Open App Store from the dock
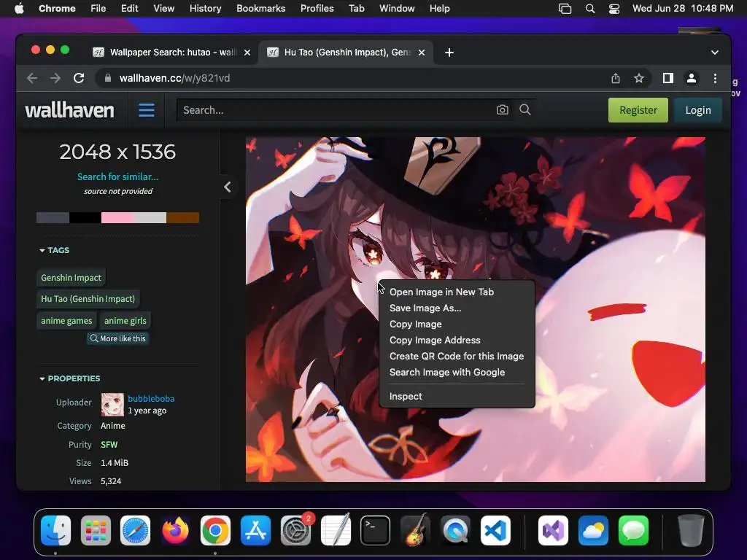 pyautogui.click(x=255, y=531)
